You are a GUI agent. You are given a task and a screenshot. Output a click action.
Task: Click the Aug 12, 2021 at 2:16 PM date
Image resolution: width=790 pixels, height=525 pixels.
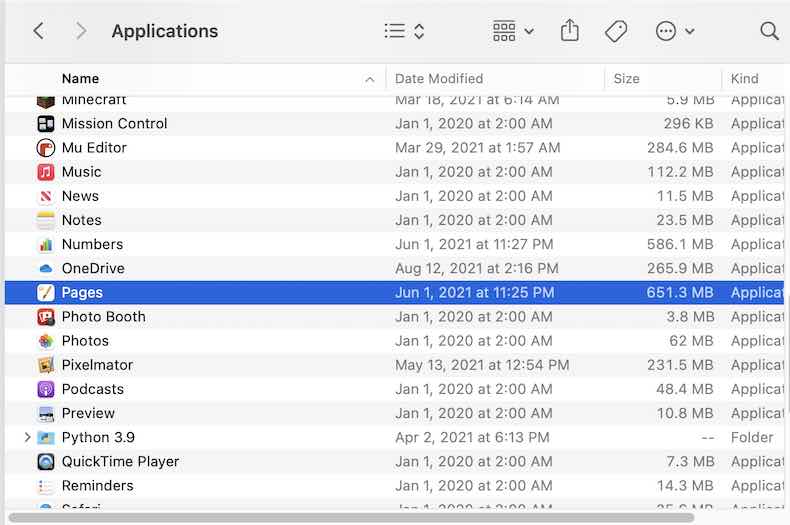[477, 269]
